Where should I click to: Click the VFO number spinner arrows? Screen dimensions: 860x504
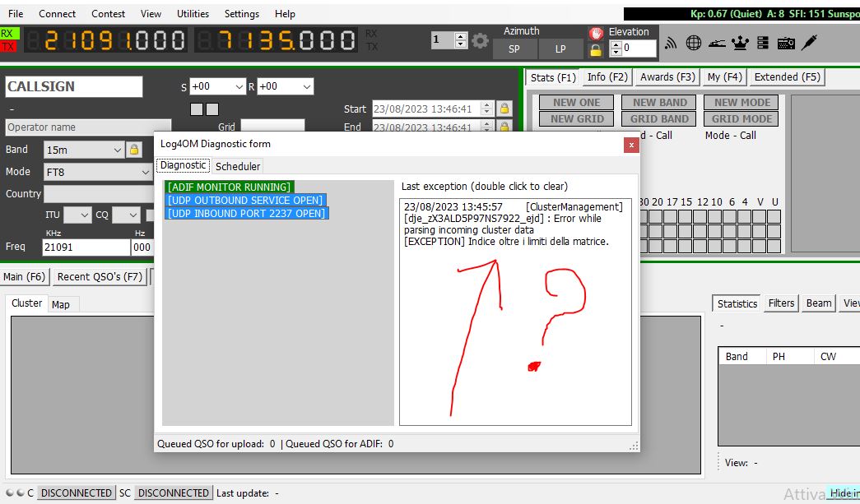point(461,40)
